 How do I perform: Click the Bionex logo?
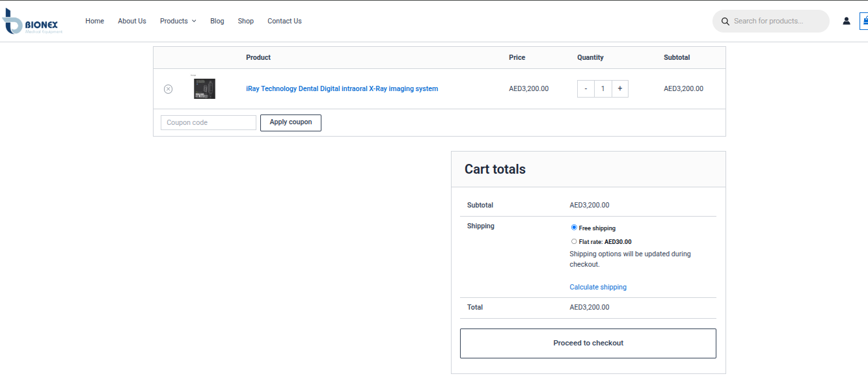[x=33, y=21]
